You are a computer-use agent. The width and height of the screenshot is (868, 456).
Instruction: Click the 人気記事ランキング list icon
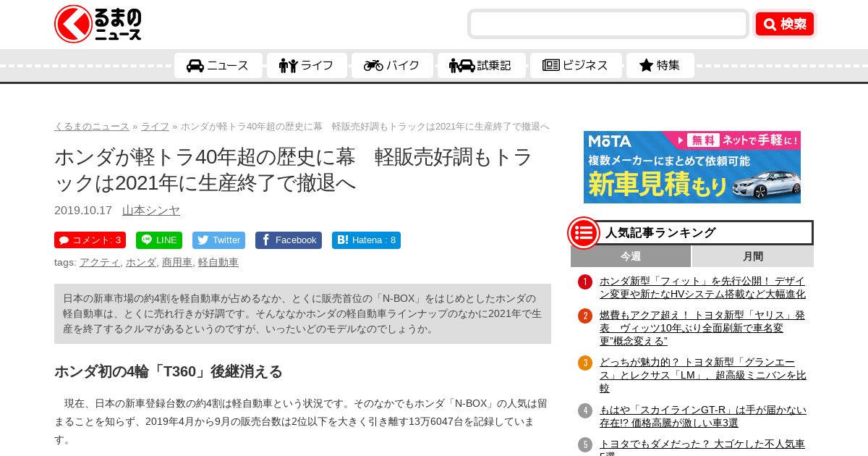coord(584,233)
